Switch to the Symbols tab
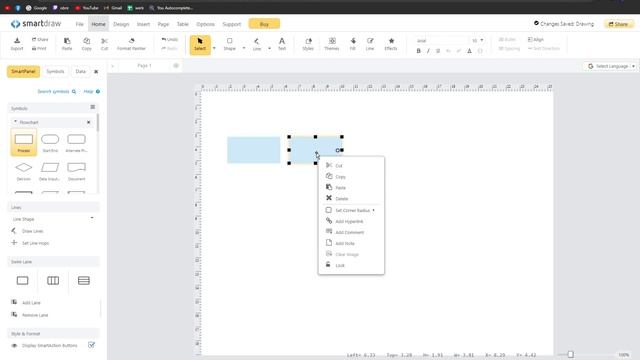Image resolution: width=640 pixels, height=360 pixels. click(55, 71)
